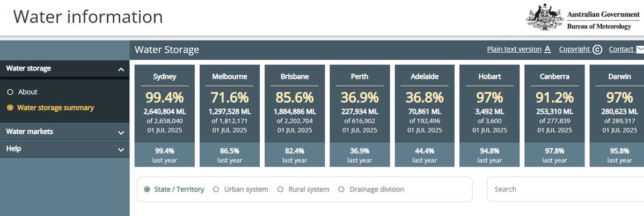Click Adelaide's 44.4% last year figure
644x216 pixels.
click(x=425, y=152)
